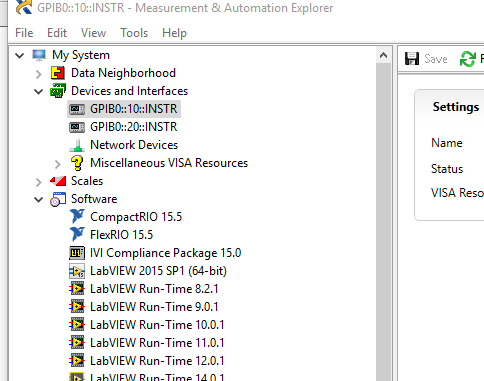Expand the Miscellaneous VISA Resources node
Image resolution: width=484 pixels, height=381 pixels.
point(58,164)
